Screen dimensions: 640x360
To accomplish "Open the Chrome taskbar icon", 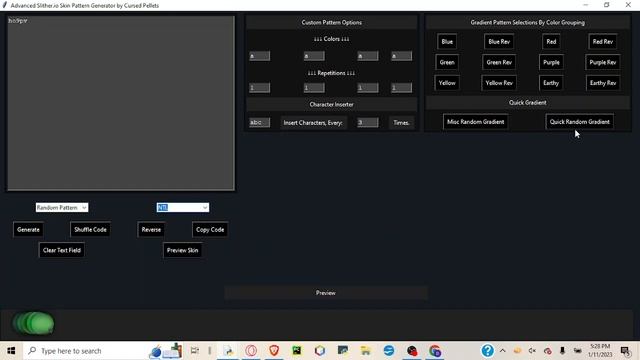I will point(435,351).
